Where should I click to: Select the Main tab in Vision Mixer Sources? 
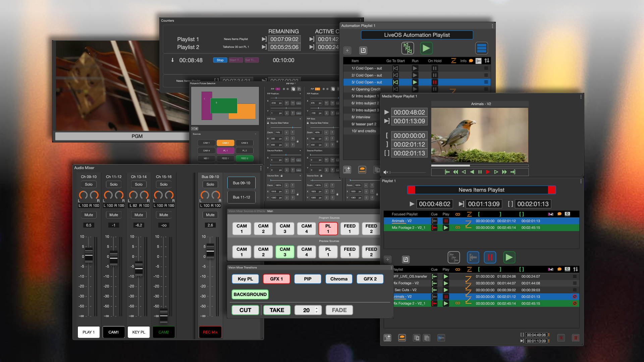(270, 211)
